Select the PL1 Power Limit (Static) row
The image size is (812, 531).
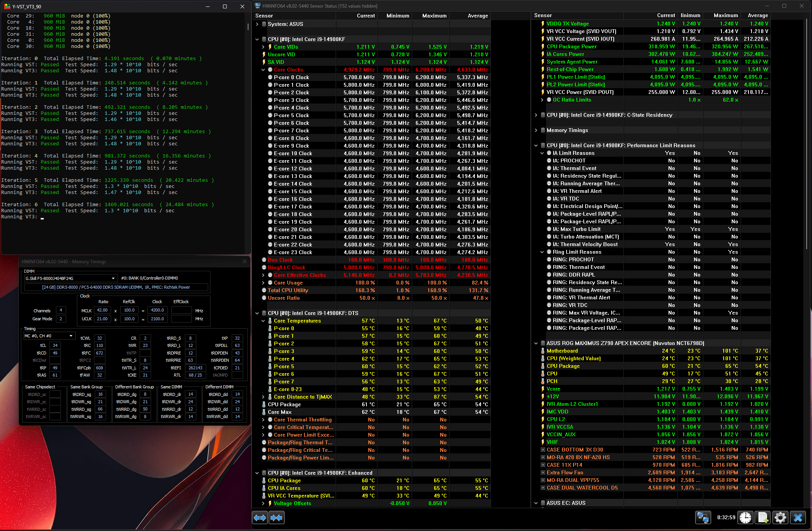(x=651, y=77)
